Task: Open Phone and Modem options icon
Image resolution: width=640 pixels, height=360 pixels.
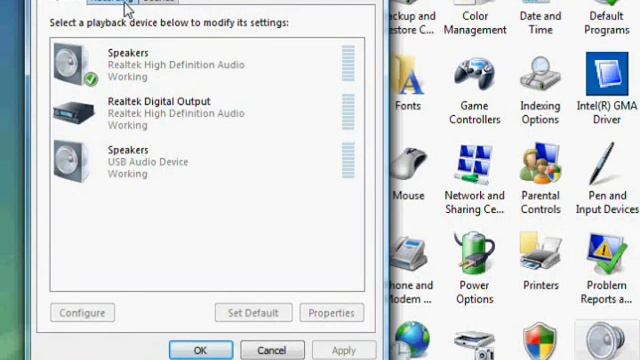Action: point(410,269)
